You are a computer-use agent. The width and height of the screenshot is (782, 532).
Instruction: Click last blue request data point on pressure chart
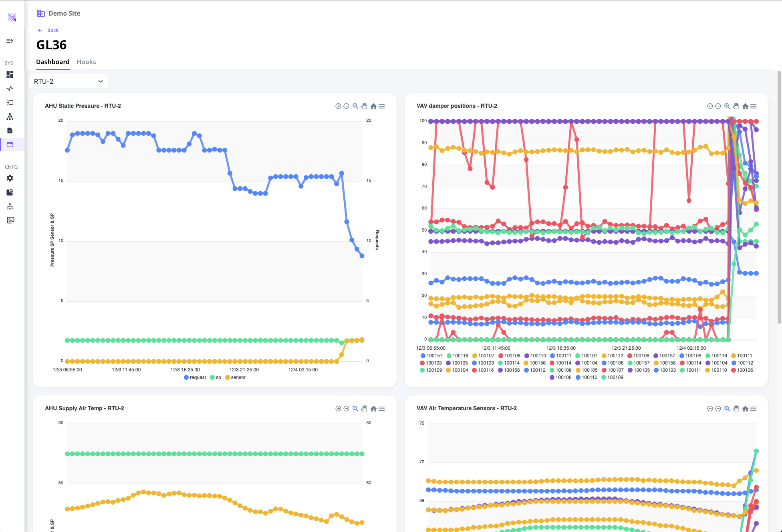click(362, 256)
